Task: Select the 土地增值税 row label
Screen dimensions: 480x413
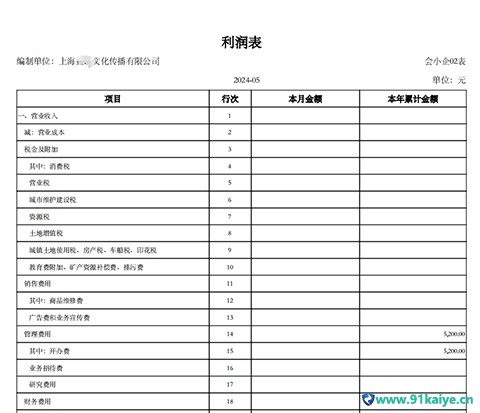Action: 46,233
